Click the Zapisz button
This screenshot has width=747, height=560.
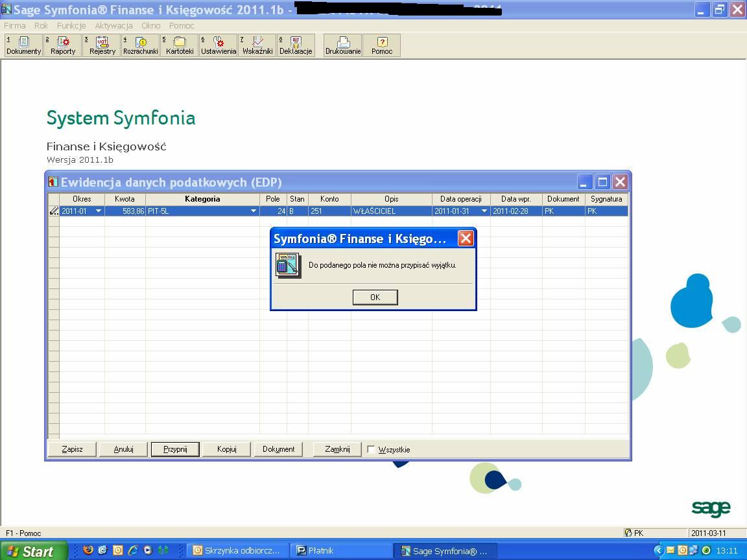(72, 449)
